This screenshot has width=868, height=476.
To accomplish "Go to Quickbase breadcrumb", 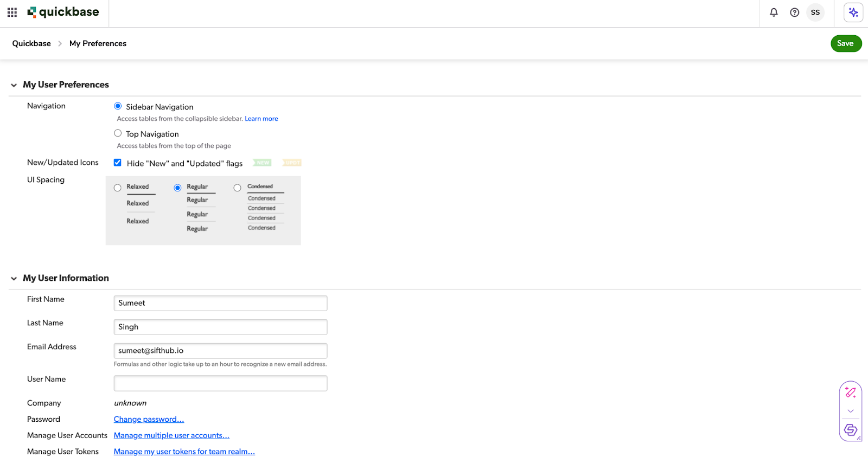I will click(31, 43).
